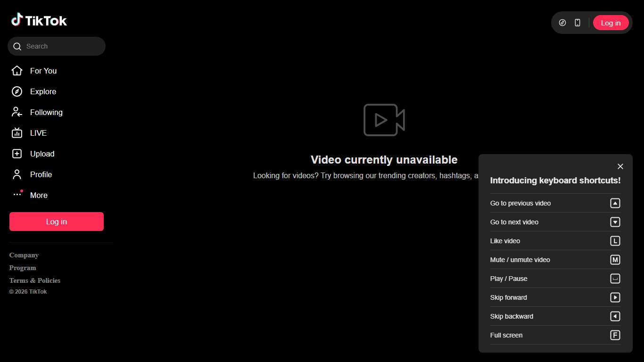Open the For You home feed

pos(43,71)
